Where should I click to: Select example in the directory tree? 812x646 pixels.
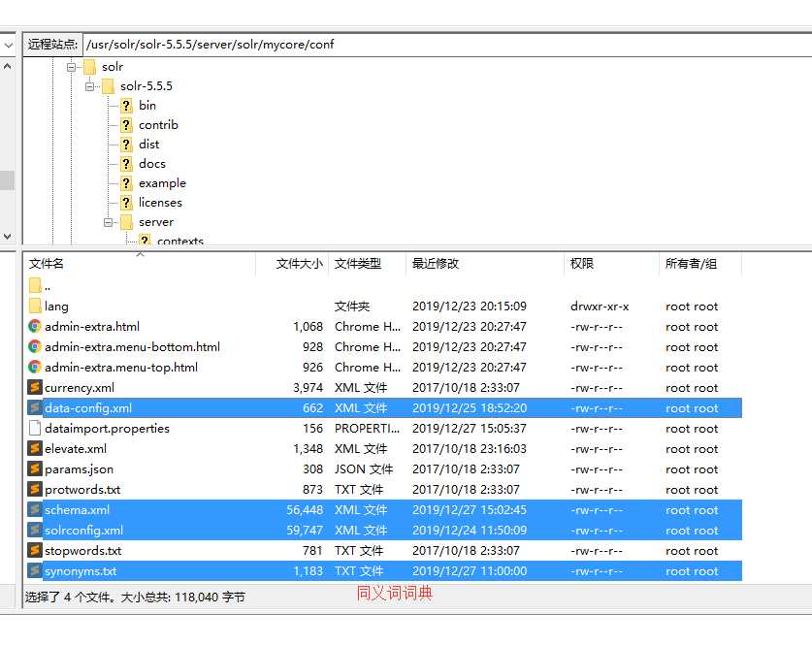(x=163, y=183)
